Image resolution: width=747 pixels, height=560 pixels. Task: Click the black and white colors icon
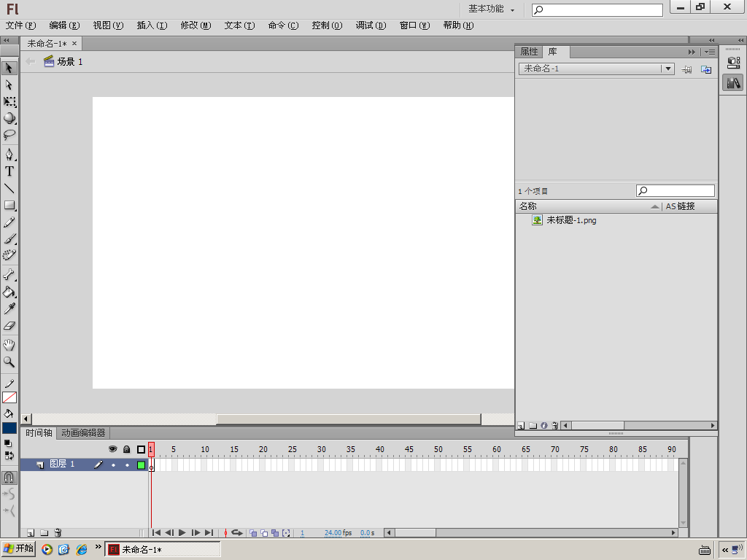(x=8, y=443)
